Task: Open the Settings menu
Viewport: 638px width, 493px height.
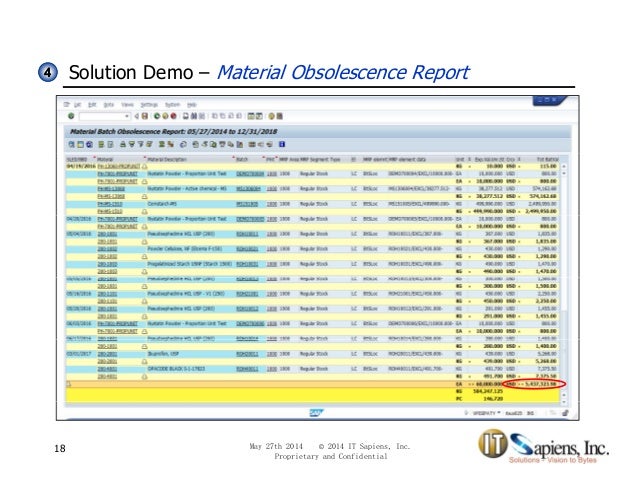Action: pos(149,105)
